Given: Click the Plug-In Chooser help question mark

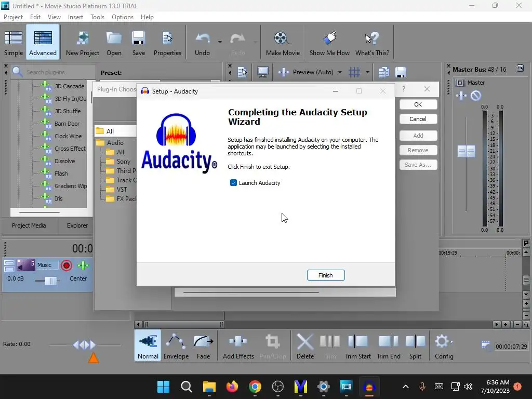Looking at the screenshot, I should pyautogui.click(x=403, y=89).
